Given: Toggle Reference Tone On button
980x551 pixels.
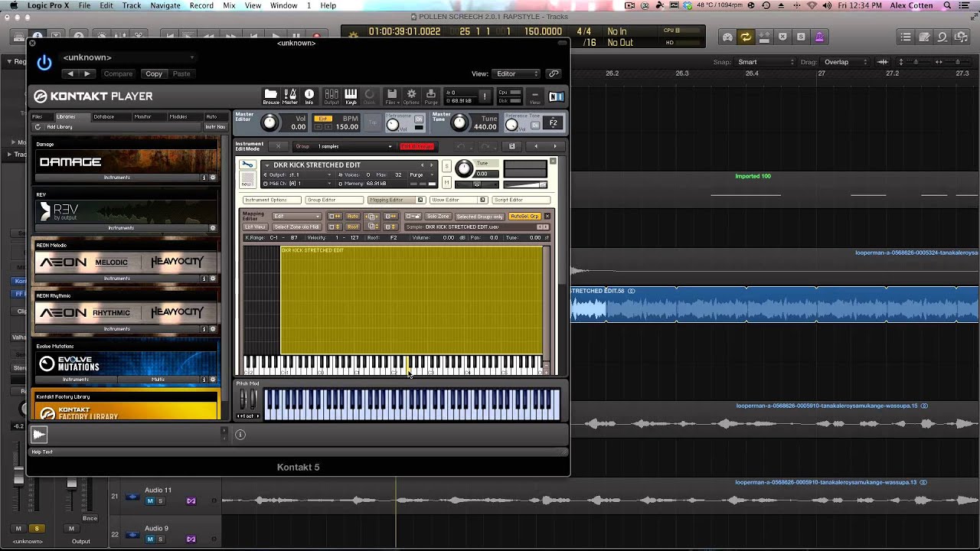Looking at the screenshot, I should click(535, 126).
